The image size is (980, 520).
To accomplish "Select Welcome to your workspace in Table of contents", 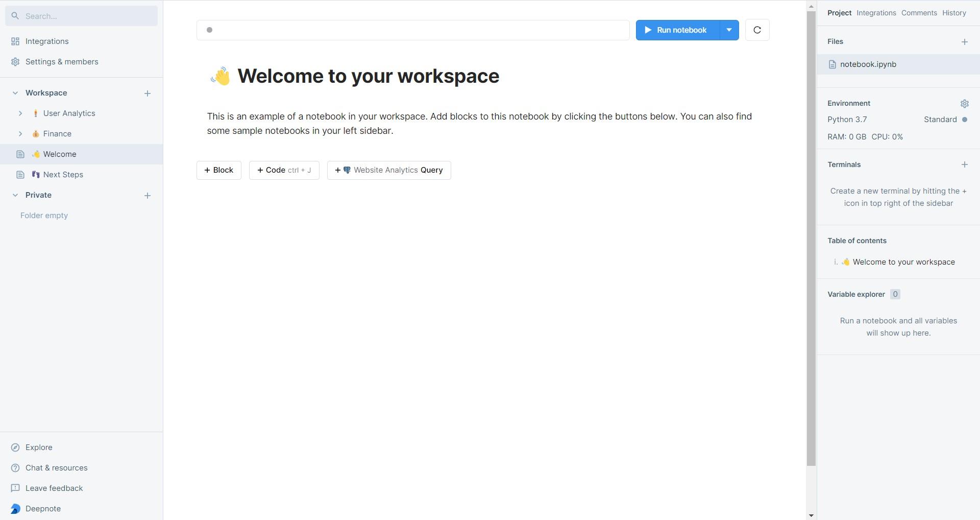I will (903, 262).
